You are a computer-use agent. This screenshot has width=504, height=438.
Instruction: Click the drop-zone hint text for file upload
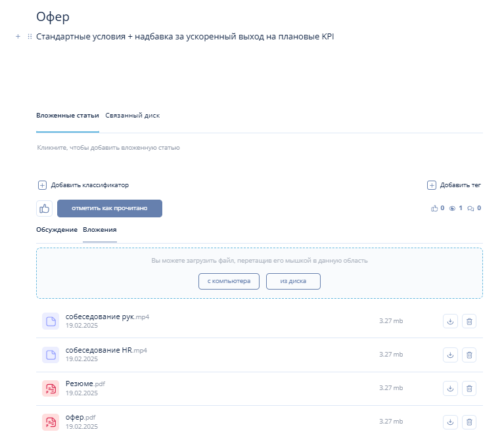click(260, 261)
